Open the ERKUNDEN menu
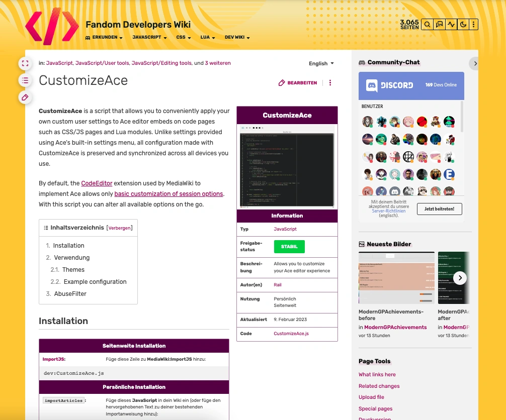Image resolution: width=506 pixels, height=420 pixels. [104, 37]
